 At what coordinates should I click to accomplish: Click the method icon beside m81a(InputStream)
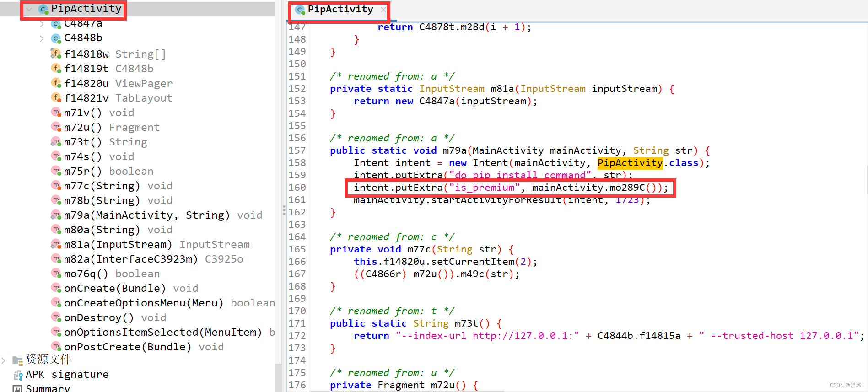click(56, 244)
